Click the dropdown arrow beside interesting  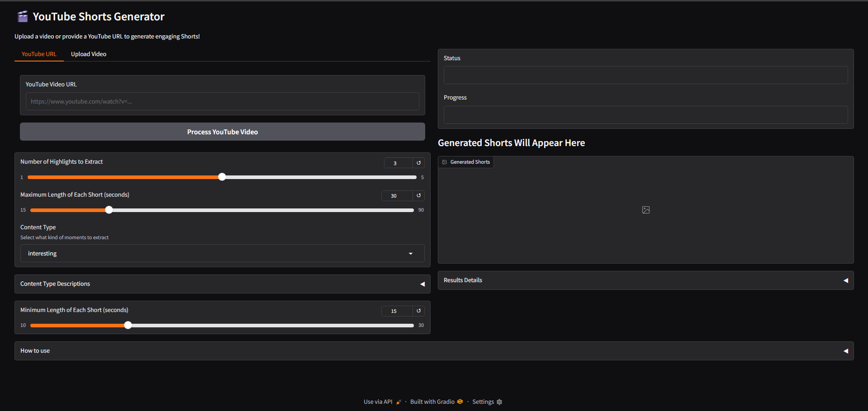[411, 254]
